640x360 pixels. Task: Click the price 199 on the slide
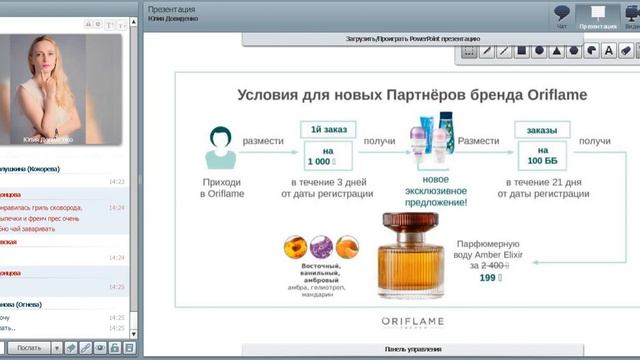(490, 278)
